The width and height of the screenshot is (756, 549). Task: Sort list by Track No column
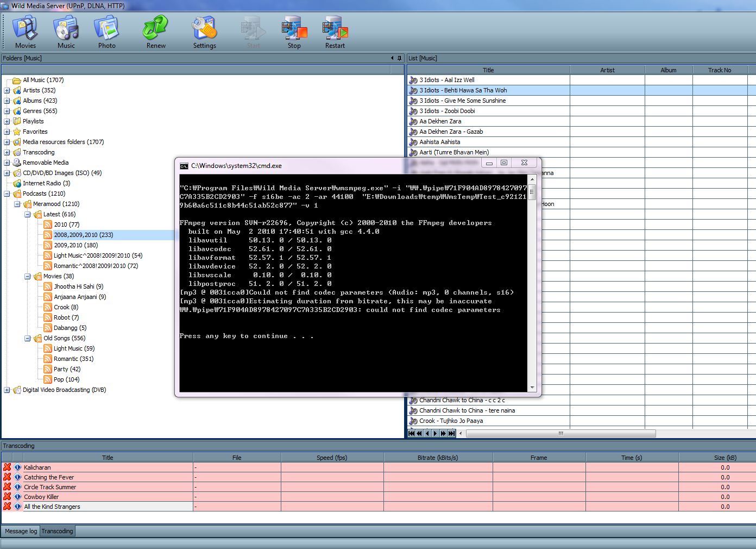(x=720, y=70)
